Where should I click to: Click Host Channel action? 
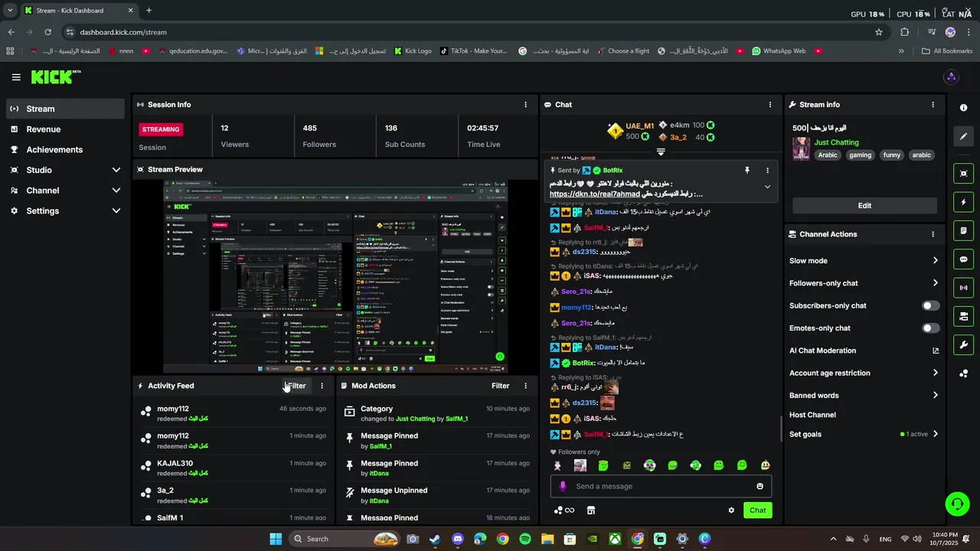812,416
